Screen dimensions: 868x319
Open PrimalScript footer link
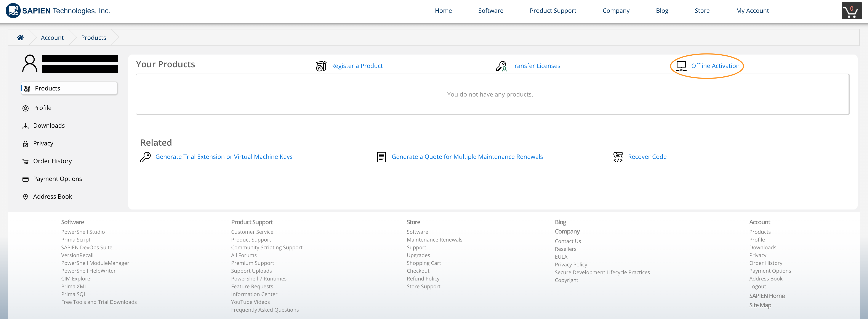(76, 240)
